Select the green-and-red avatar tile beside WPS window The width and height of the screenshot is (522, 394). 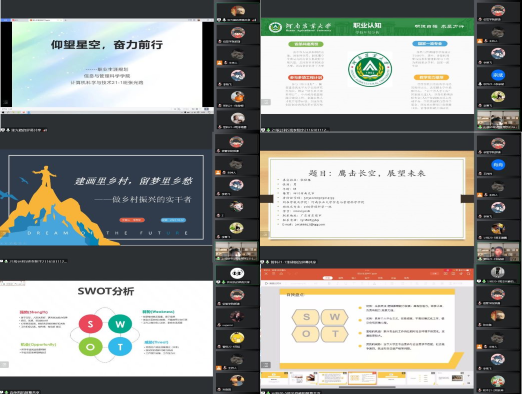coord(498,383)
